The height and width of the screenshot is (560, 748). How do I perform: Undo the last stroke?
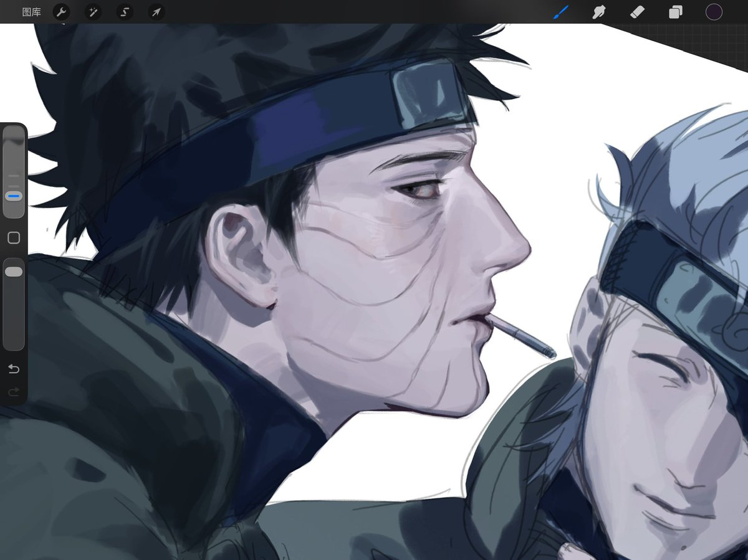pyautogui.click(x=14, y=369)
